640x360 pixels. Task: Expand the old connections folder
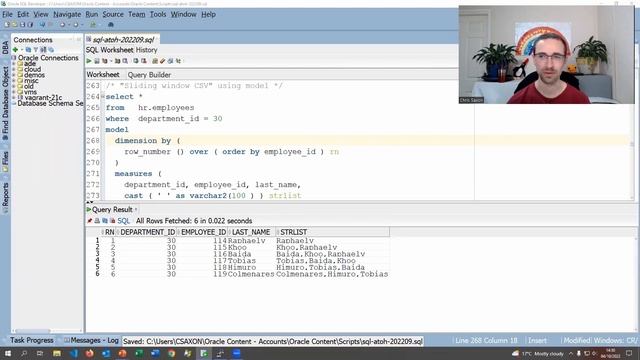click(x=14, y=87)
